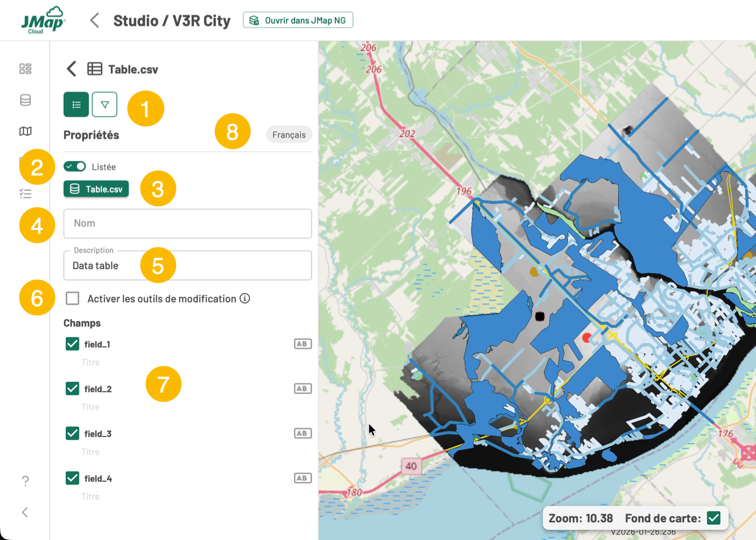Click info icon beside modification tools
The width and height of the screenshot is (756, 540).
tap(245, 299)
